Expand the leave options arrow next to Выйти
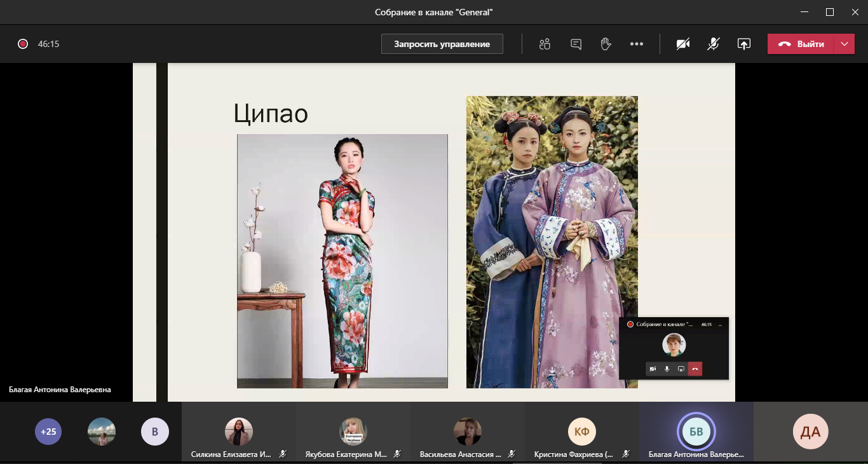868x464 pixels. tap(844, 44)
